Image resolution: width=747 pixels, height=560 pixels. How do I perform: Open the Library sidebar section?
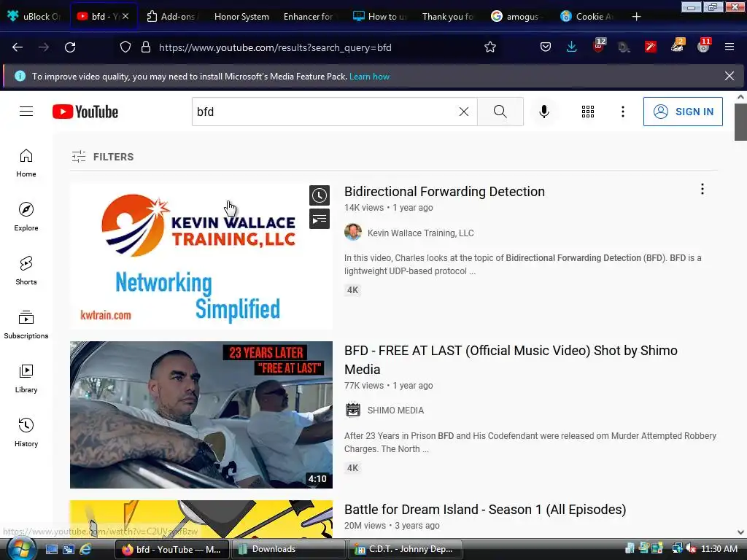coord(26,378)
